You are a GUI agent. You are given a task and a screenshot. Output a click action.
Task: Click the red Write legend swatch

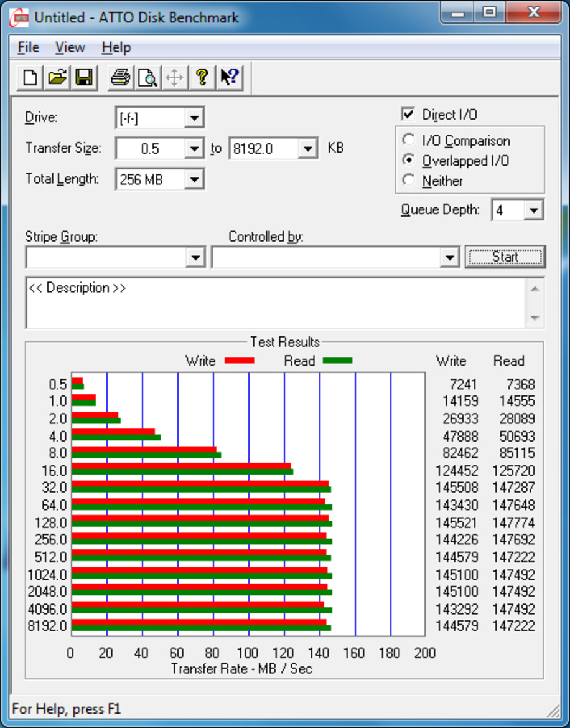(240, 361)
